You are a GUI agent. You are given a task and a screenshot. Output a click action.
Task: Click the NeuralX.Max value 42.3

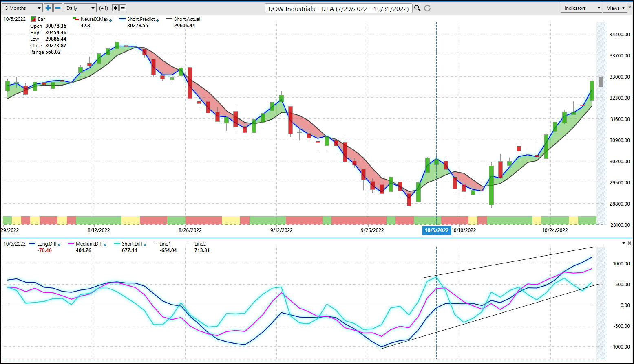[x=86, y=25]
